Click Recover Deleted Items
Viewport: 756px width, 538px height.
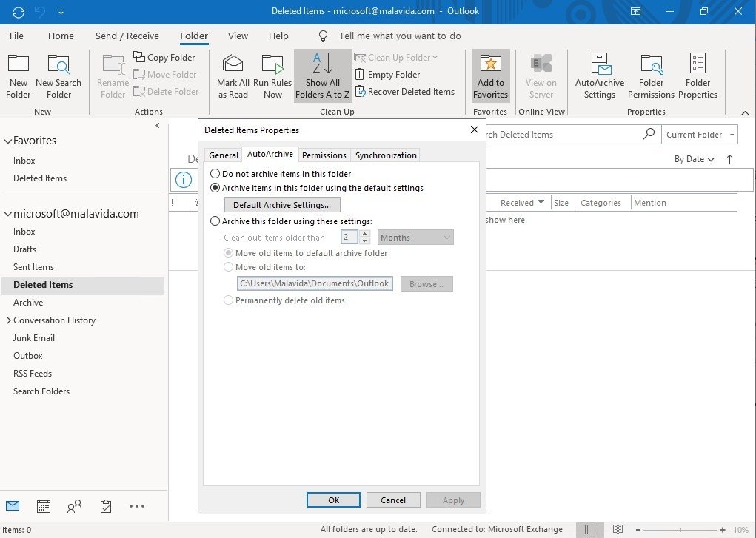pos(404,91)
